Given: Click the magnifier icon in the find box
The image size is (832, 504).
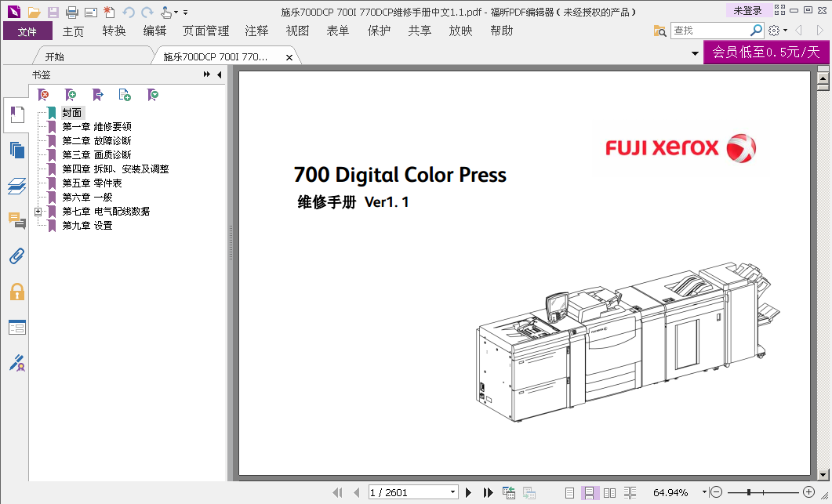Looking at the screenshot, I should 756,31.
